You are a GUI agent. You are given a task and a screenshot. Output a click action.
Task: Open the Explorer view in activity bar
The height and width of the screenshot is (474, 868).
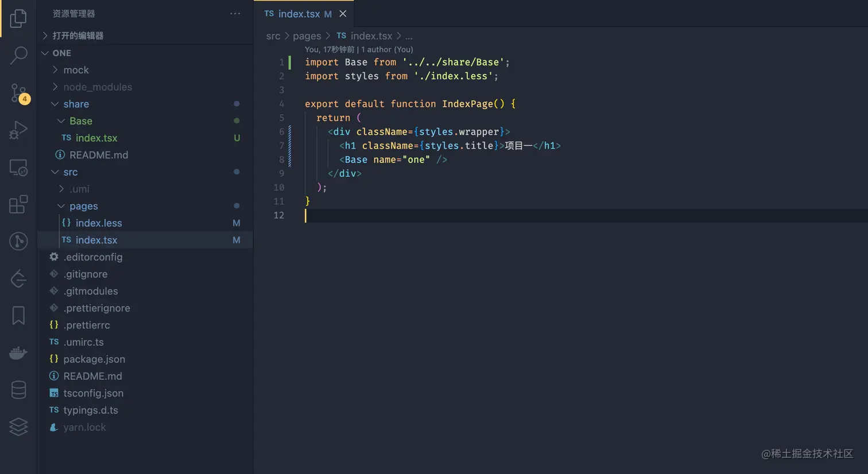point(18,18)
